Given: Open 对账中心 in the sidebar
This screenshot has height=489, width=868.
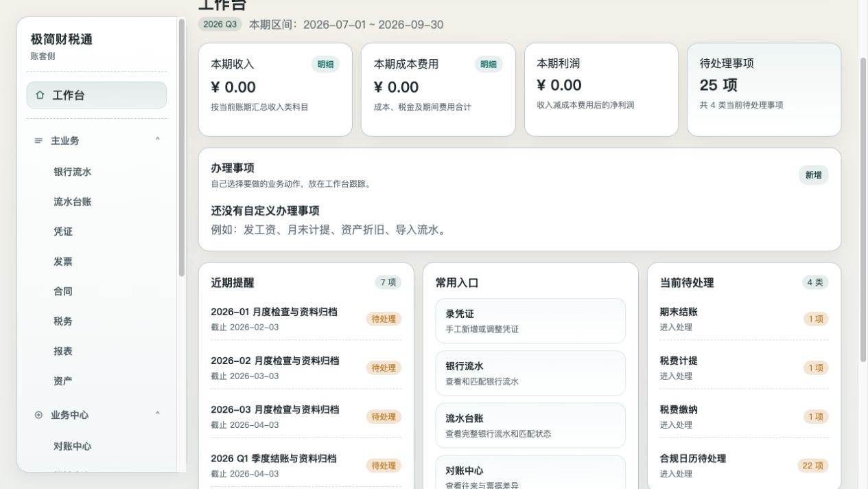Looking at the screenshot, I should click(72, 446).
